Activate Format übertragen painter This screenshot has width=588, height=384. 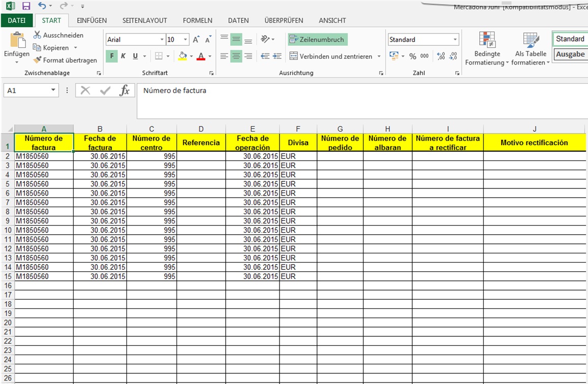click(x=65, y=60)
